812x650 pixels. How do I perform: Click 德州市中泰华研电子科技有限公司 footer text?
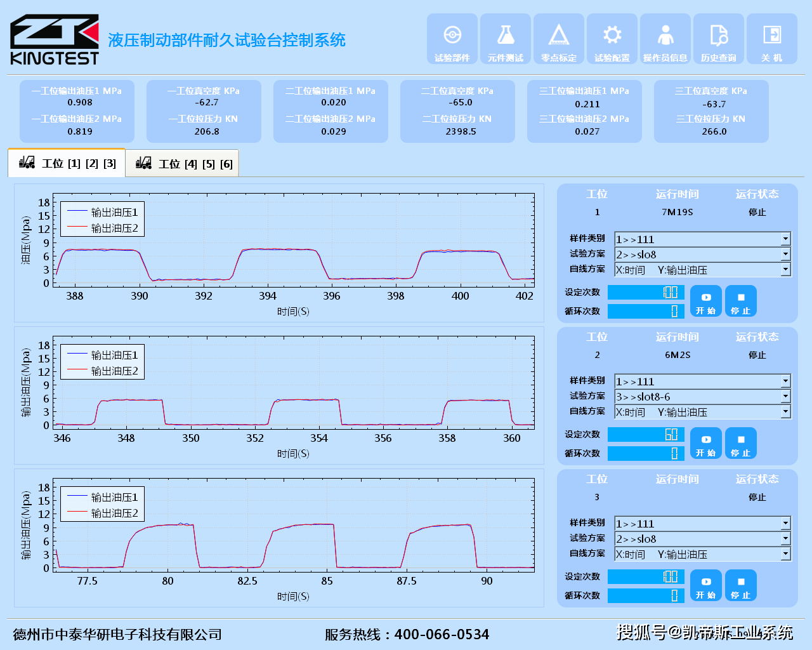tap(117, 634)
